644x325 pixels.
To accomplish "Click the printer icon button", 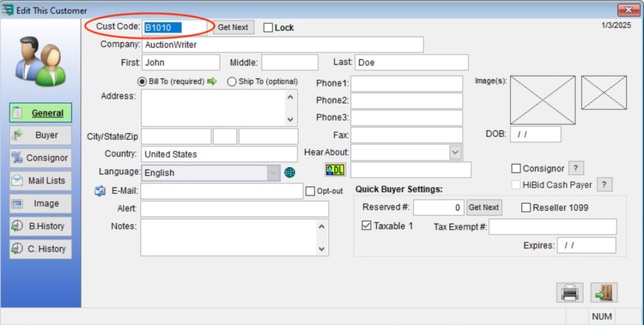I will 569,292.
